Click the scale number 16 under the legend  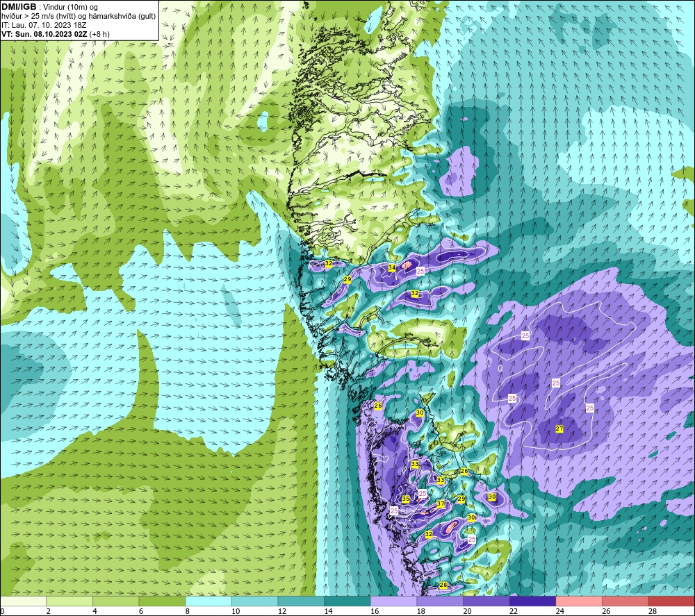375,611
